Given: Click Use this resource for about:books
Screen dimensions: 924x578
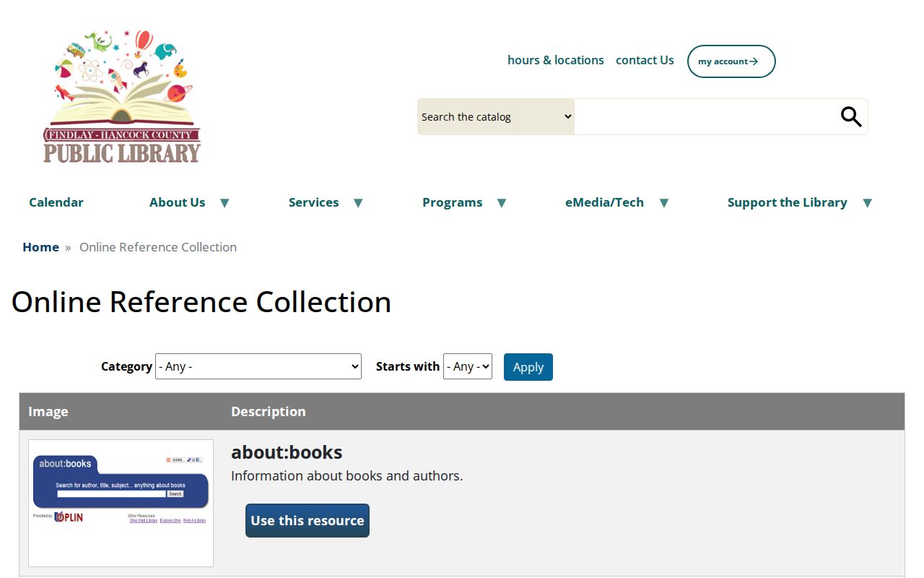Looking at the screenshot, I should (308, 520).
